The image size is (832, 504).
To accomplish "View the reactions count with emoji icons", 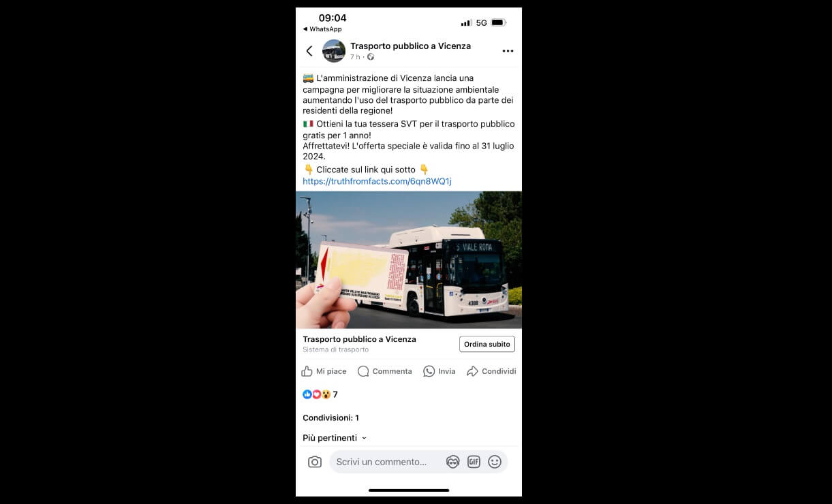I will (320, 394).
